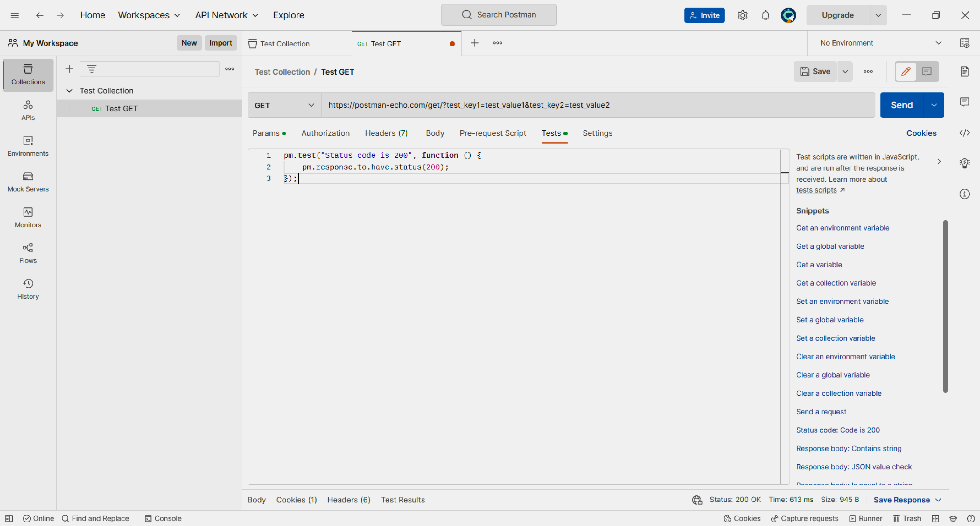Switch to edit (pencil) mode
The image size is (980, 526).
tap(906, 71)
